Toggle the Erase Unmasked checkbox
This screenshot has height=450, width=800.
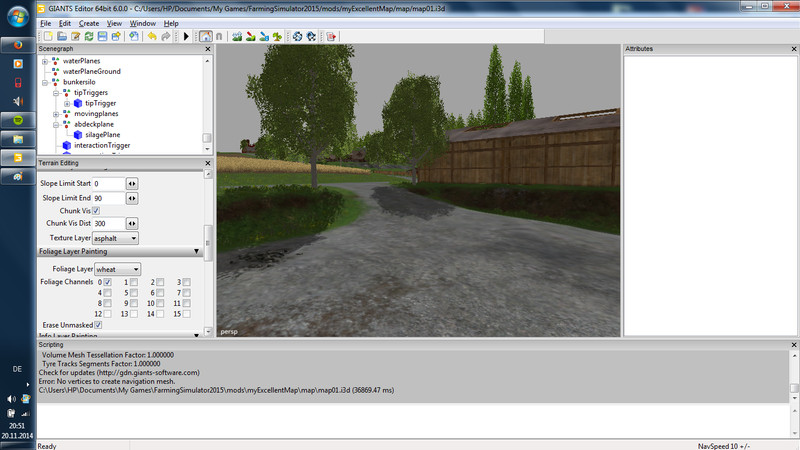click(x=98, y=325)
